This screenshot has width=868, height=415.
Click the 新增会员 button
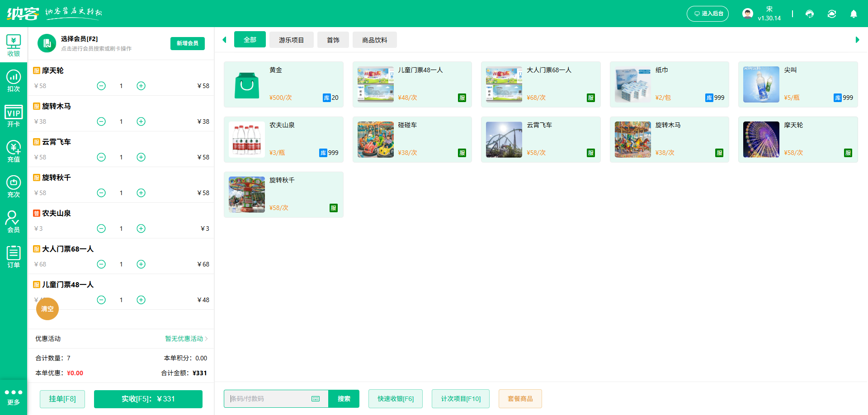[187, 43]
